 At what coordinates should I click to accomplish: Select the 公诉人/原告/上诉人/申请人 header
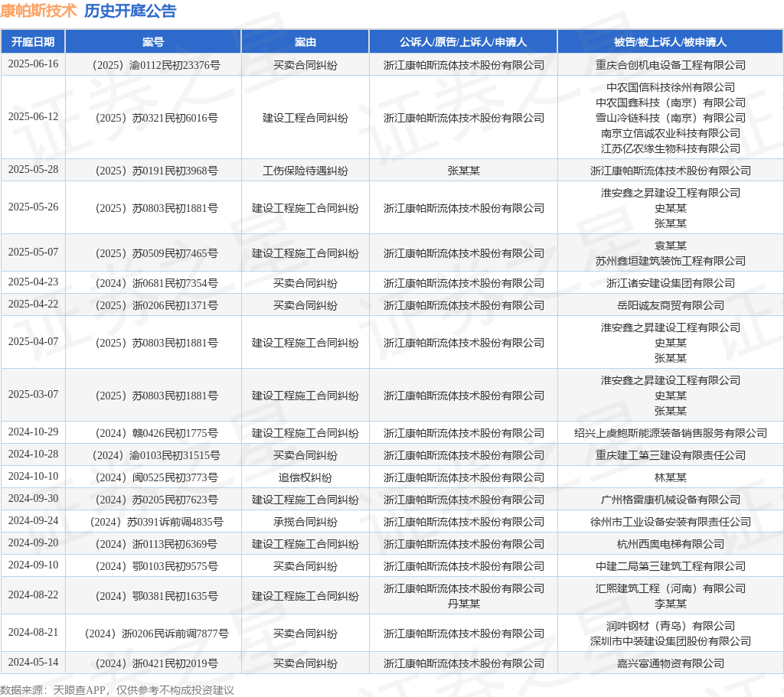click(x=463, y=42)
